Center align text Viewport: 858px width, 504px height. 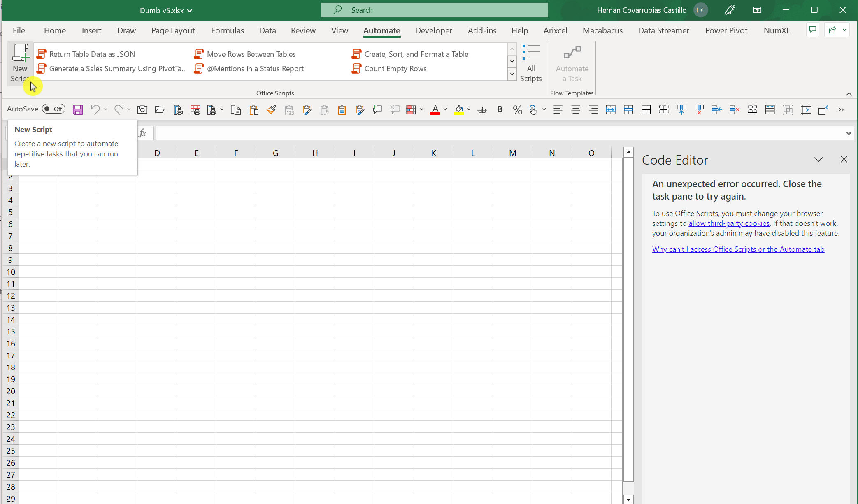576,109
